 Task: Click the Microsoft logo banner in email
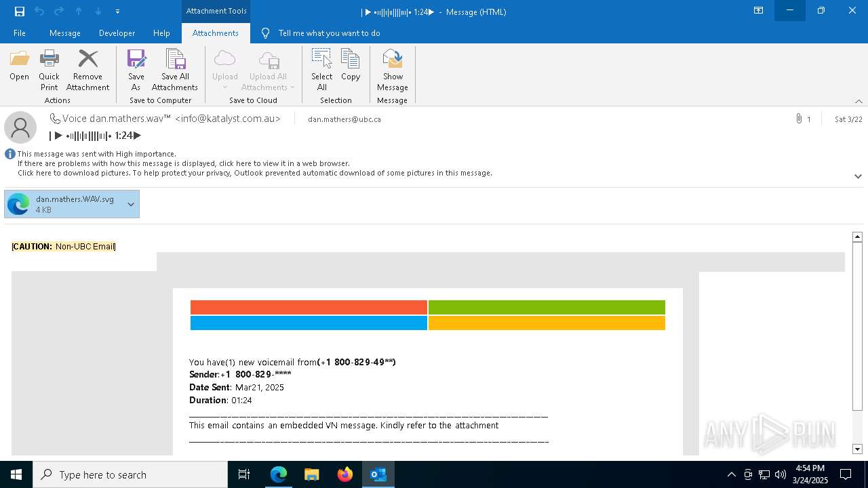pyautogui.click(x=427, y=315)
